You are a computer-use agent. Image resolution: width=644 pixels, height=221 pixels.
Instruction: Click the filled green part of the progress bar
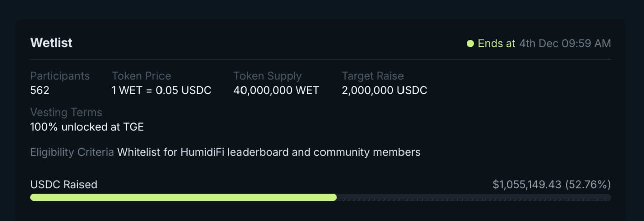coord(183,197)
